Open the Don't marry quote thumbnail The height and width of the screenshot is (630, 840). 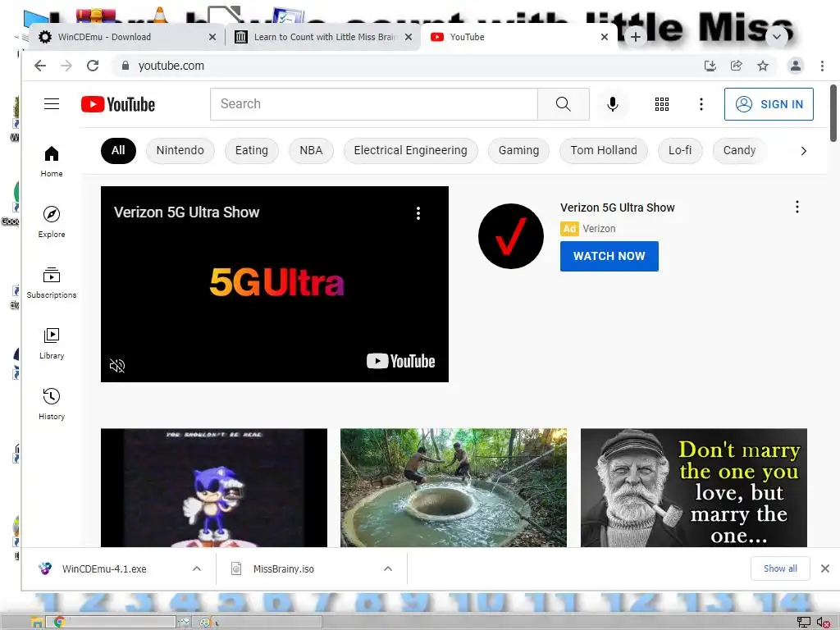(694, 487)
